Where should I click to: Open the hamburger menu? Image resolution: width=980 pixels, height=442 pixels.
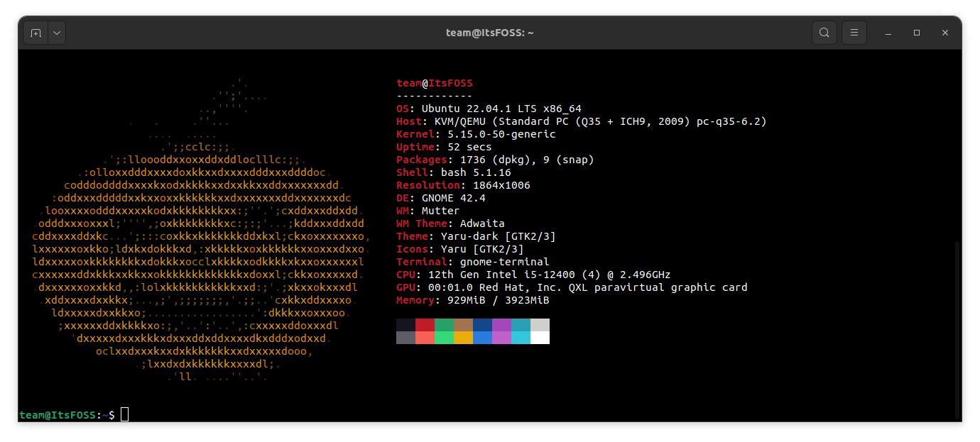coord(854,32)
